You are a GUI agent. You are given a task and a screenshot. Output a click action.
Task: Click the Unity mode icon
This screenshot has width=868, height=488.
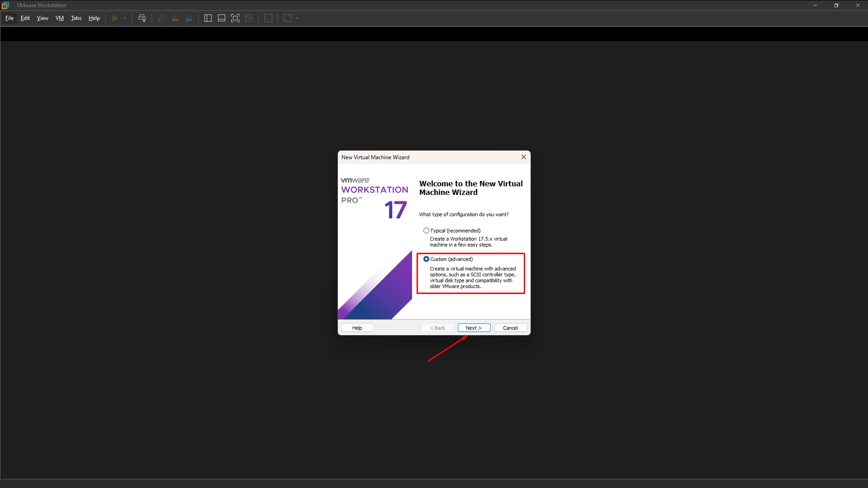249,18
